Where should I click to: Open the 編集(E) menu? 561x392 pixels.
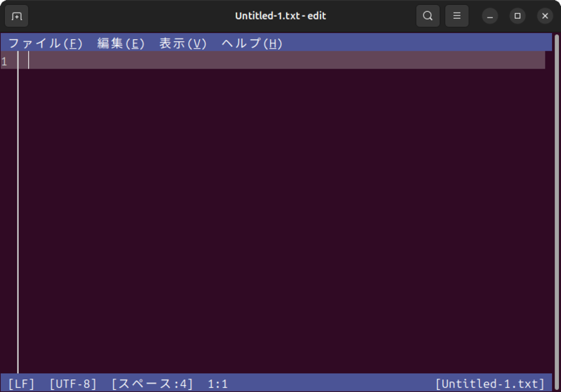click(x=121, y=43)
